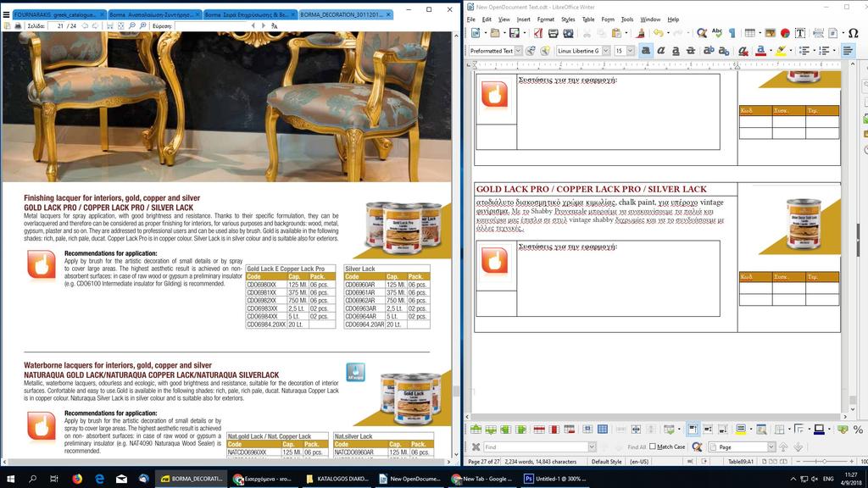Insert special character Omega symbol

(x=853, y=33)
